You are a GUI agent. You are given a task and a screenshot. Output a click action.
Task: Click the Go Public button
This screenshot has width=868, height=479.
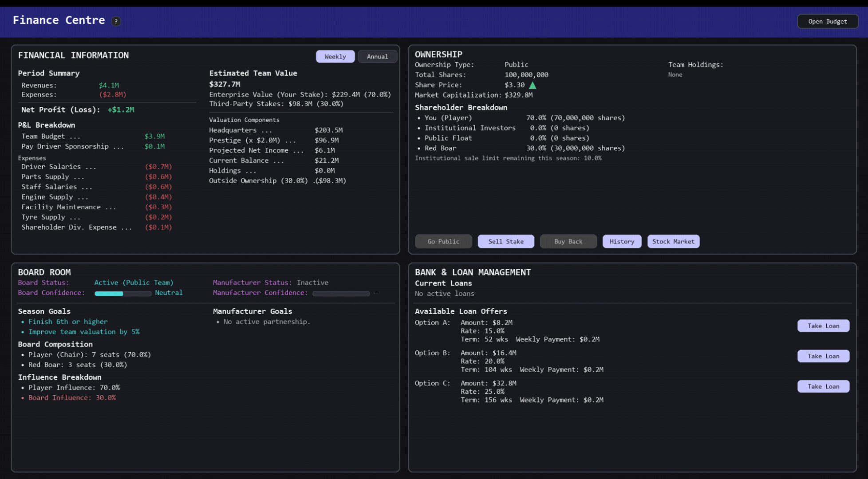[443, 241]
